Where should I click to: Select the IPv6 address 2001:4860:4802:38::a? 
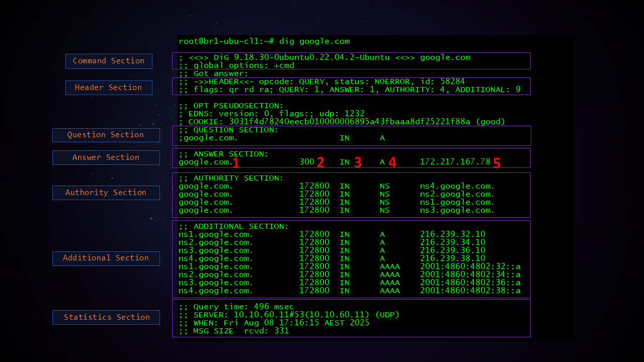[x=470, y=291]
